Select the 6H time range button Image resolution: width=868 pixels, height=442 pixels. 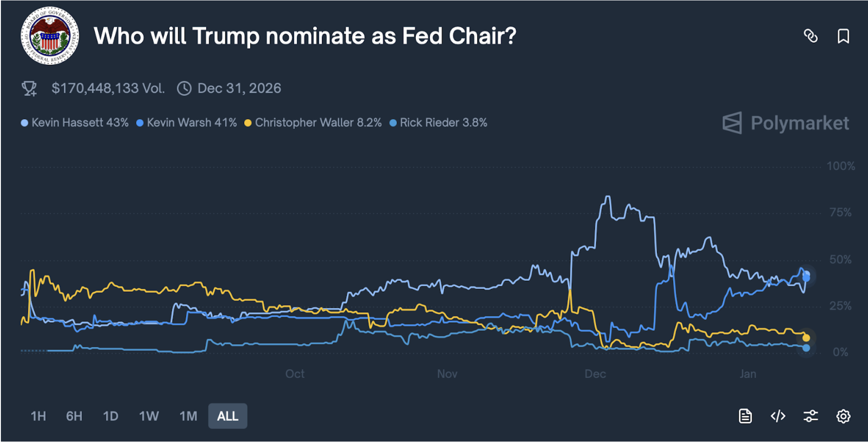[x=74, y=415]
